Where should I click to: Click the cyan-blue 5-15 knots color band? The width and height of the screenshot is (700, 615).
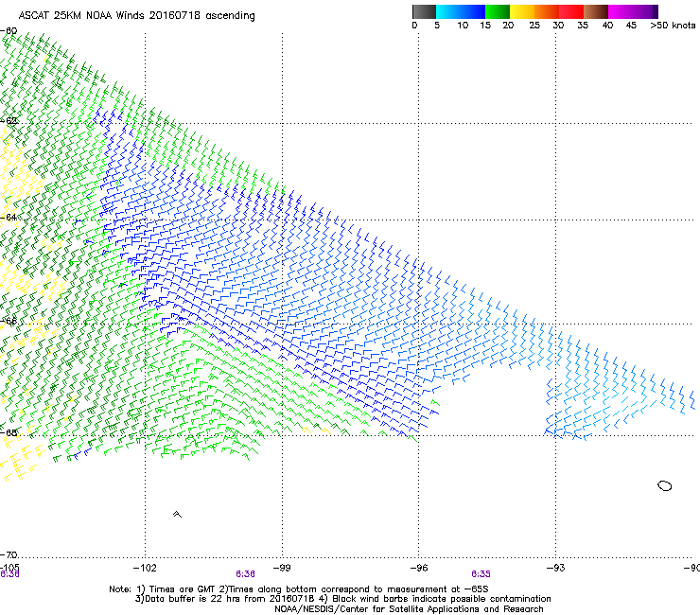pyautogui.click(x=461, y=11)
